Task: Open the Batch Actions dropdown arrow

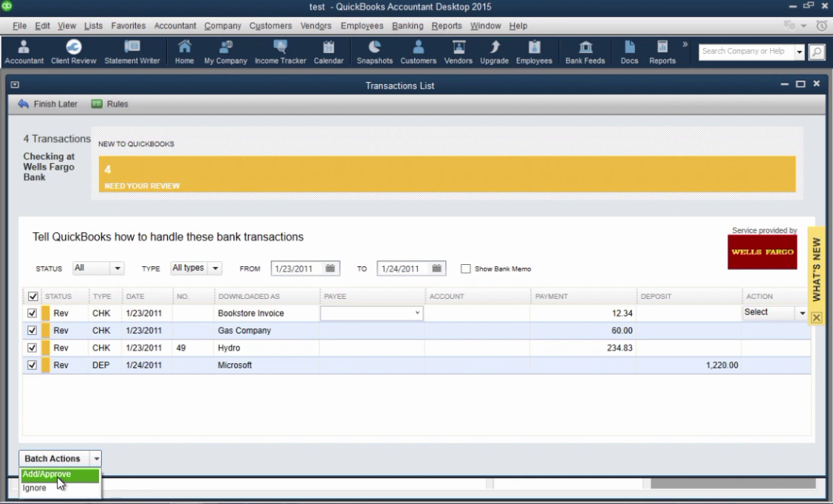Action: coord(96,458)
